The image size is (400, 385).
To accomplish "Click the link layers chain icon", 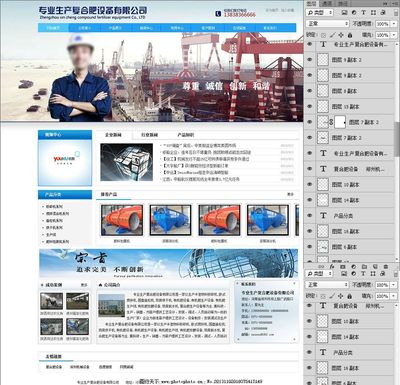I will [321, 267].
